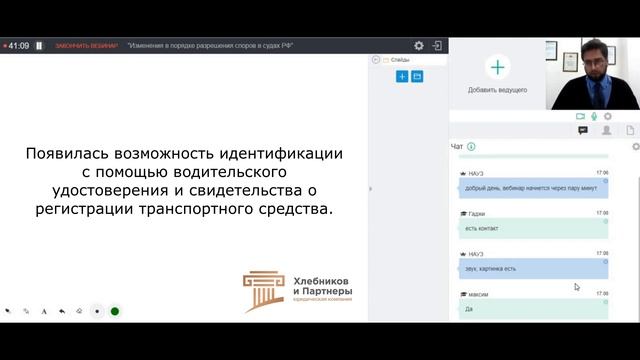The height and width of the screenshot is (360, 640).
Task: Click the exit webinar icon
Action: pyautogui.click(x=437, y=46)
